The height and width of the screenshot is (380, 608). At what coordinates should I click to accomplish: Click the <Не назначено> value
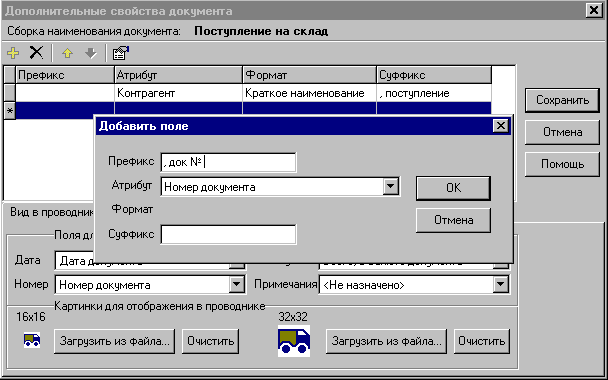363,285
